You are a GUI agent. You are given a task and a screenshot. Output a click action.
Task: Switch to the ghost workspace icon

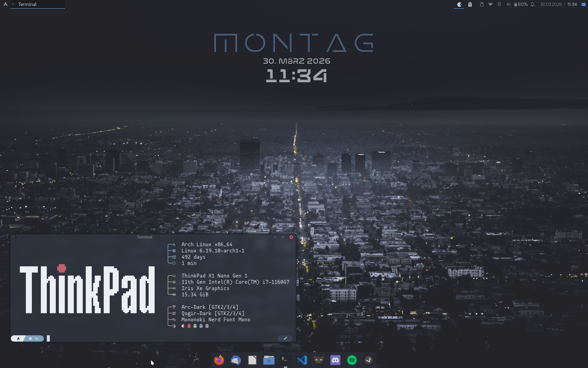pyautogui.click(x=470, y=4)
